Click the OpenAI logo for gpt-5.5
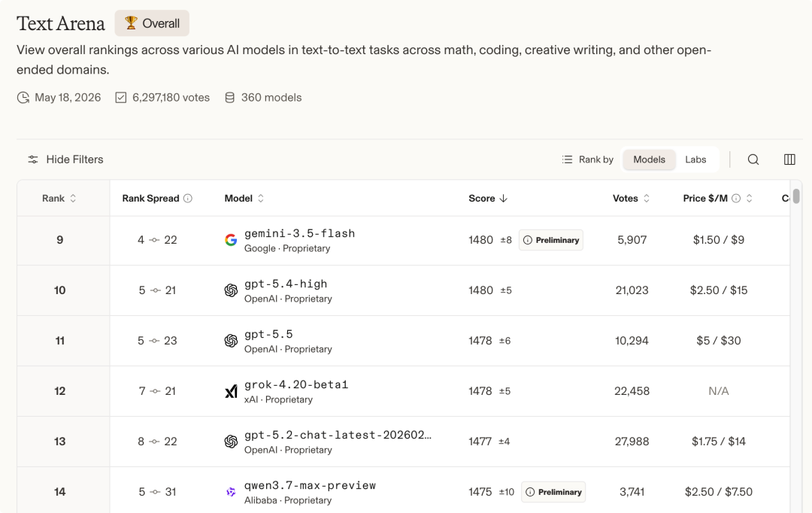The width and height of the screenshot is (812, 513). pos(231,341)
